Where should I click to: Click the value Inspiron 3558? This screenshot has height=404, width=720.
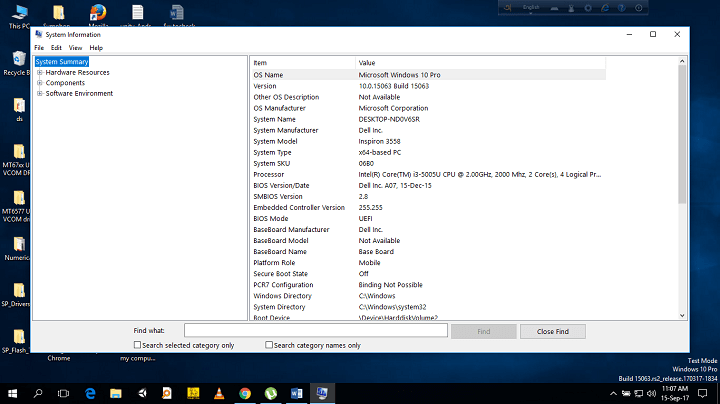tap(379, 141)
